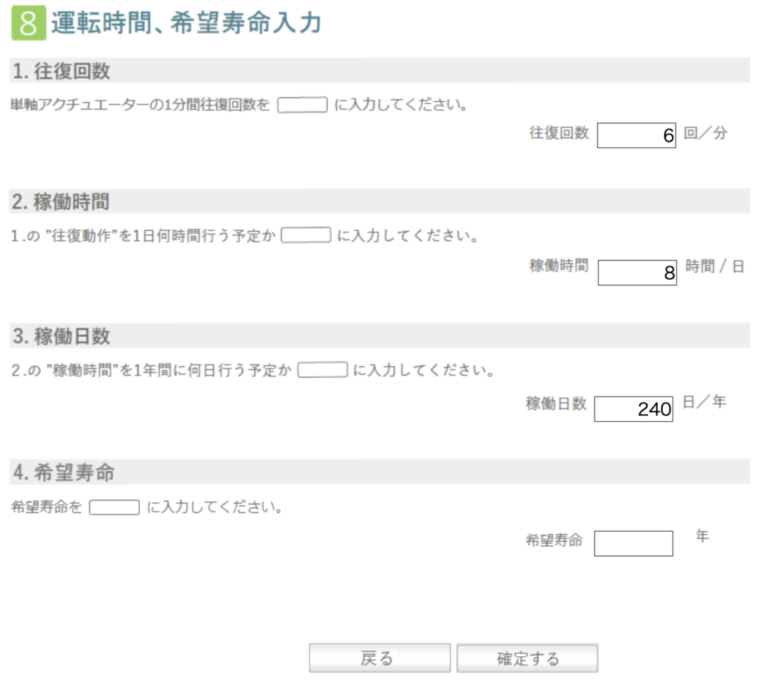Click the 2. 稼働時間 section header
This screenshot has height=700, width=762.
point(380,201)
